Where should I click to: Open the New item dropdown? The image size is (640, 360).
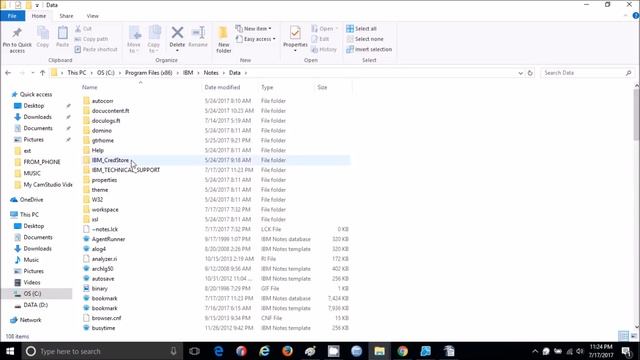click(253, 29)
